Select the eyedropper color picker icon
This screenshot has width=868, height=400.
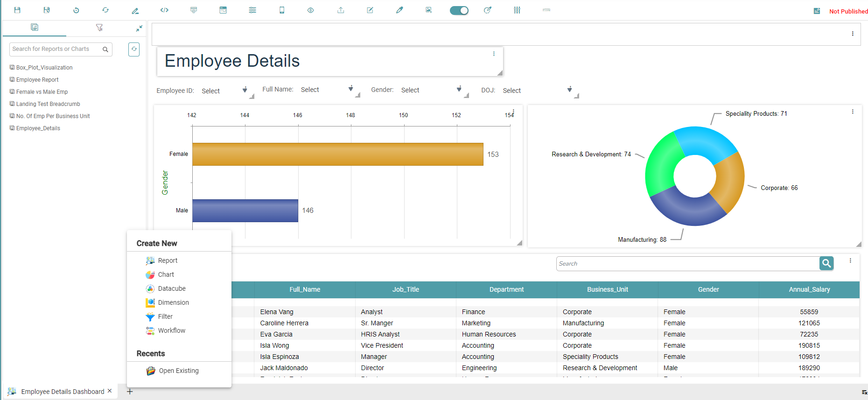coord(399,10)
